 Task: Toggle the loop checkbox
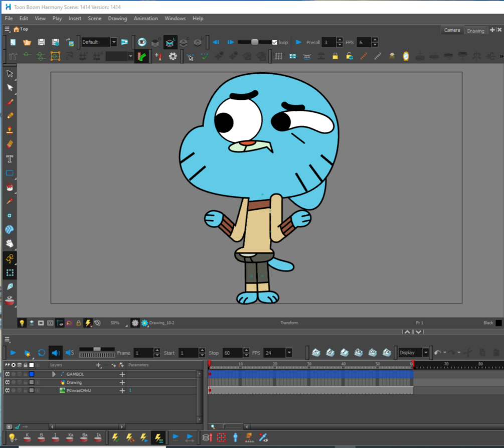coord(274,43)
